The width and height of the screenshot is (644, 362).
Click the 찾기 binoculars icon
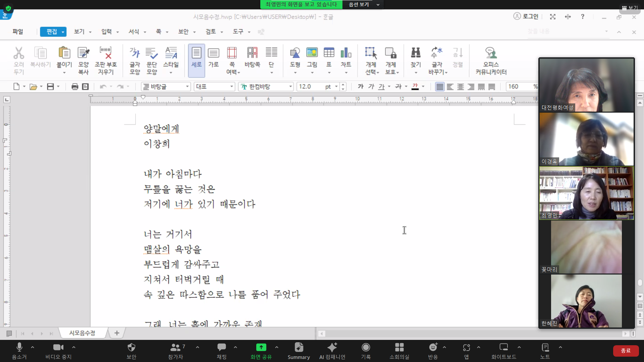coord(416,53)
